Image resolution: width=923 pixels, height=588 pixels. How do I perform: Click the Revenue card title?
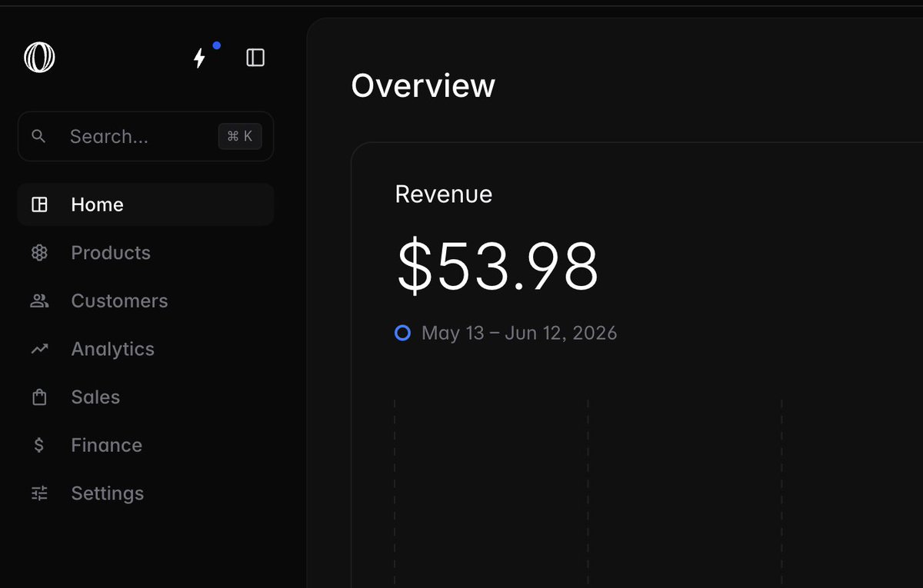444,194
